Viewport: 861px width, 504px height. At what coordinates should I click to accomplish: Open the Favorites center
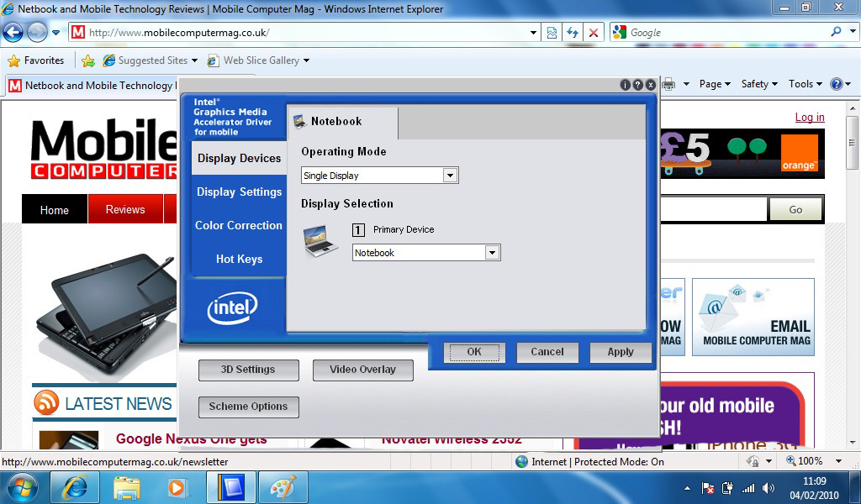click(36, 60)
